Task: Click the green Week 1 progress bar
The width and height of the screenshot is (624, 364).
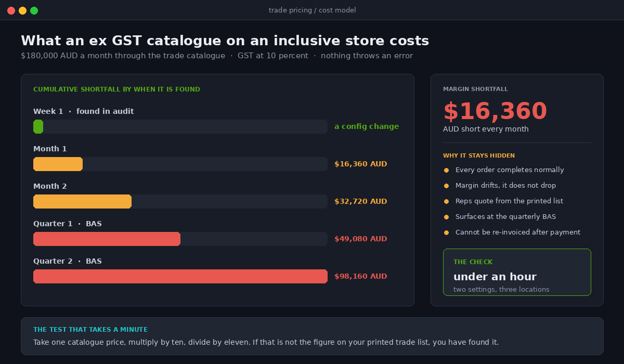Action: pyautogui.click(x=38, y=126)
